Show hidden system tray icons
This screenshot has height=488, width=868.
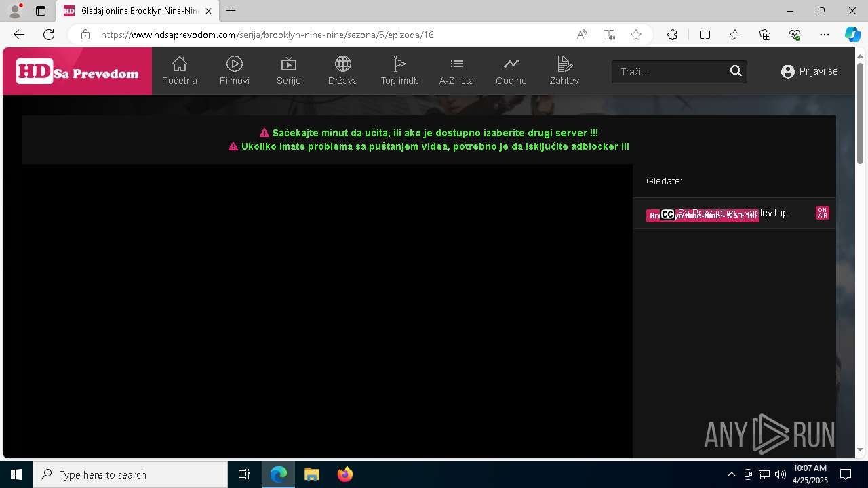point(731,474)
